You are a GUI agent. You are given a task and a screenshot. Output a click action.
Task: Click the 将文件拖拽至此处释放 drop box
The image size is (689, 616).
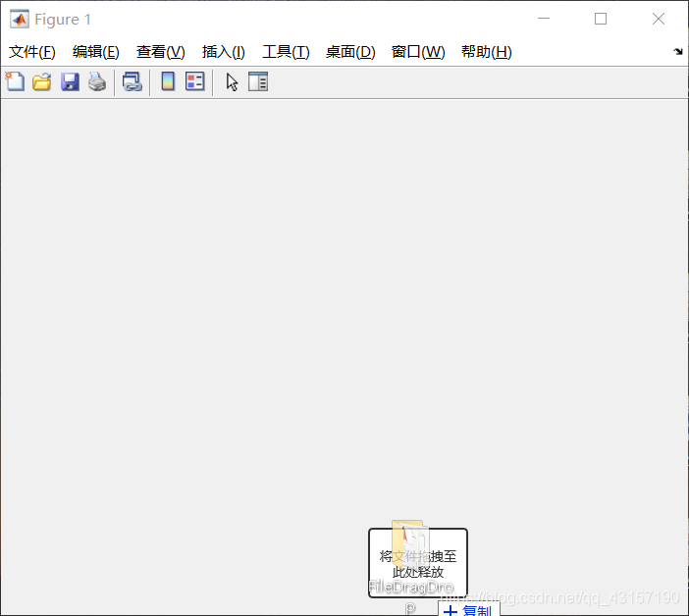418,563
